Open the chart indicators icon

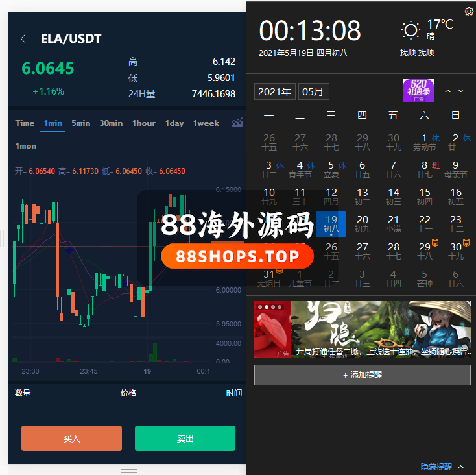pyautogui.click(x=237, y=123)
